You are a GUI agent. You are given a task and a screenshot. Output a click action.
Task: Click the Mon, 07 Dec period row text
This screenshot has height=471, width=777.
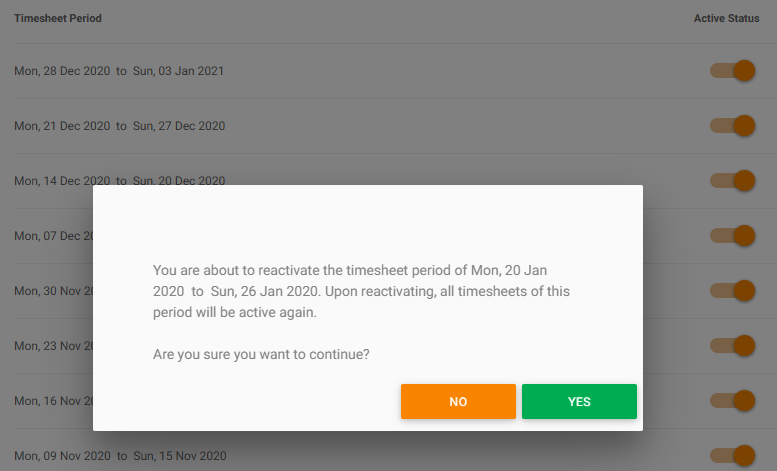(x=52, y=236)
